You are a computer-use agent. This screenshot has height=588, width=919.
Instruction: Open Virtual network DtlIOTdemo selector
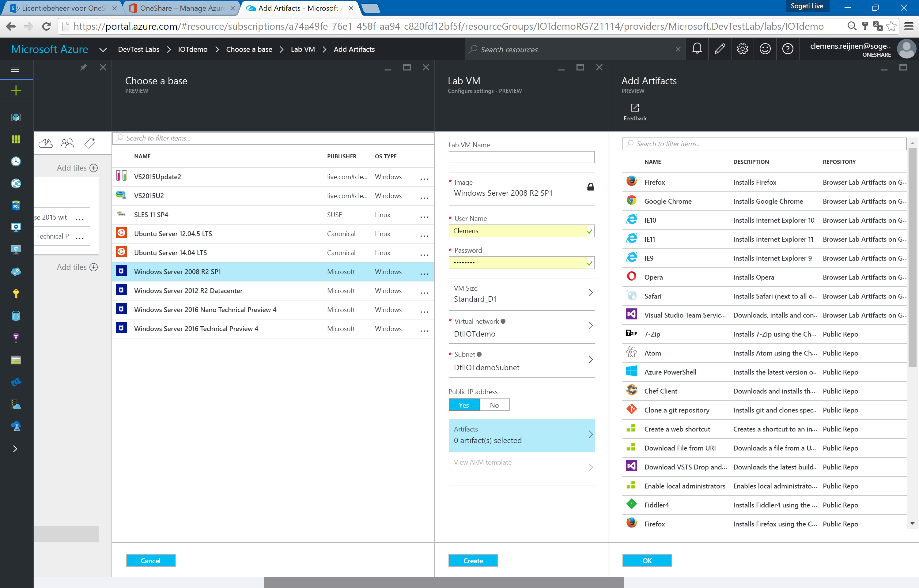click(x=522, y=327)
